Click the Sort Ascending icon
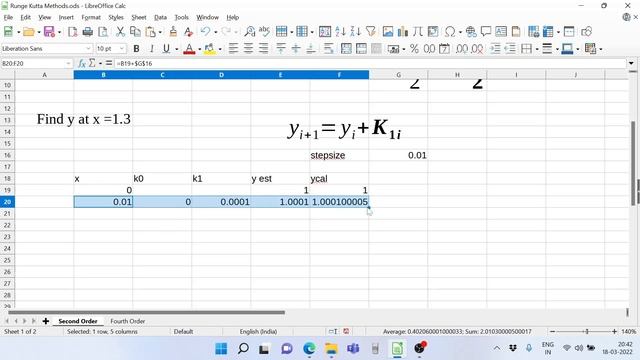 pos(340,31)
